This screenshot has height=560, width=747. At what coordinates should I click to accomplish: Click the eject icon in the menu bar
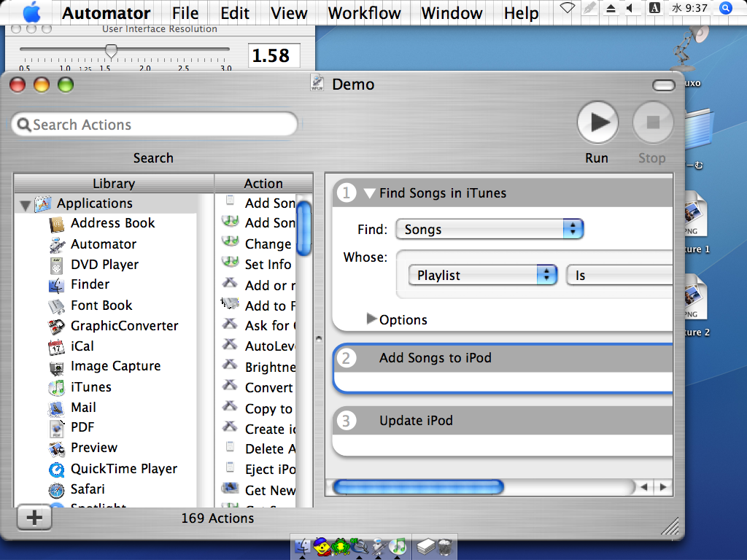[611, 8]
